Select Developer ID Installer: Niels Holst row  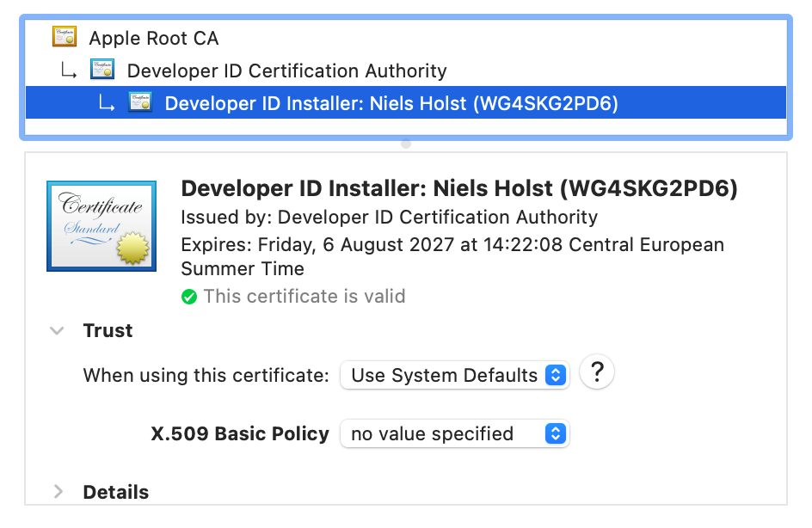click(406, 102)
